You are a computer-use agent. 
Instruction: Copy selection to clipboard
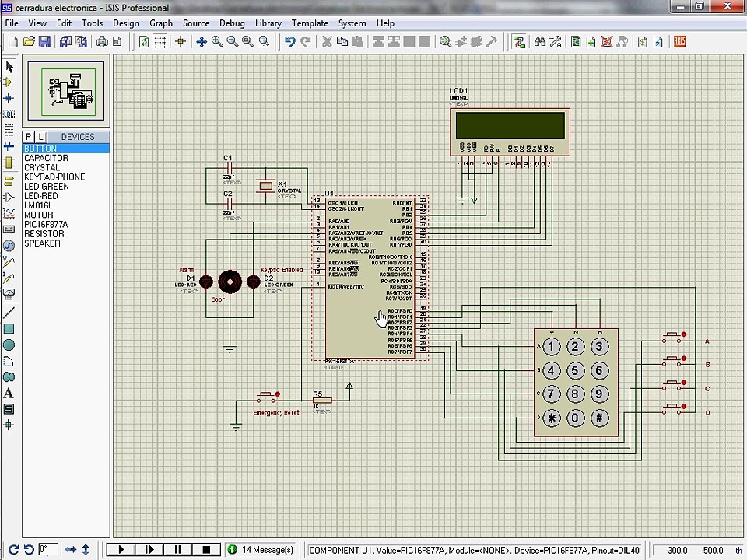coord(342,42)
